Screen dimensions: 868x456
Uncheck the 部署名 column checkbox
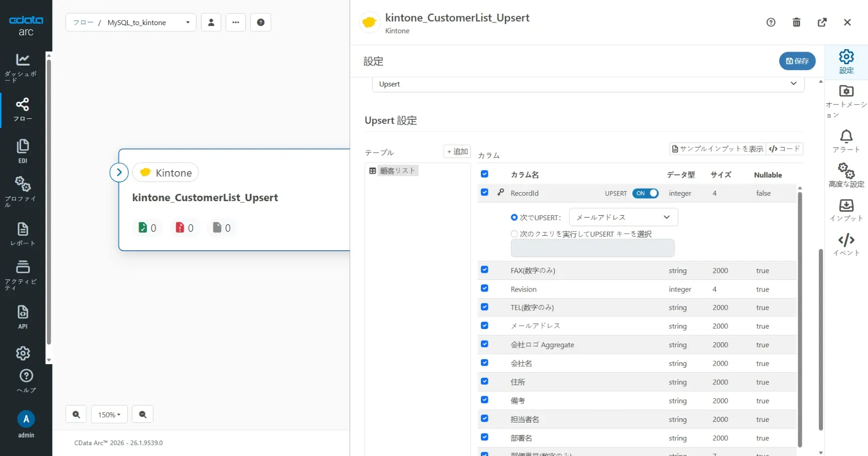[484, 437]
